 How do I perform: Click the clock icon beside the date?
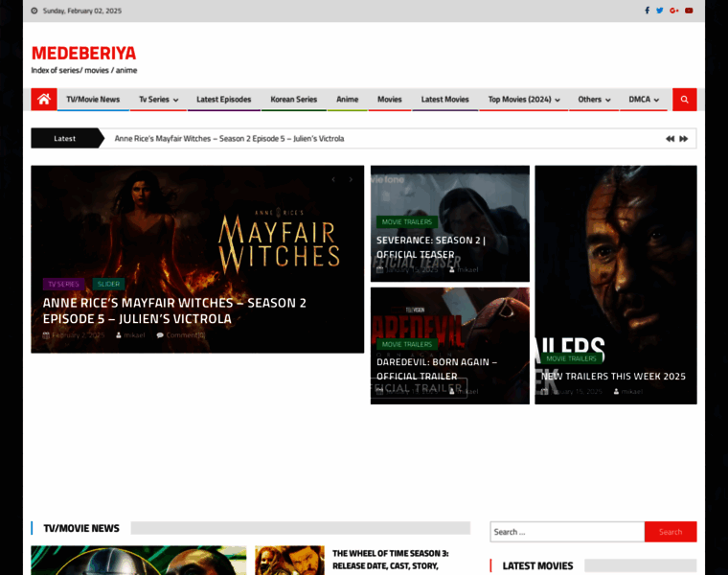pos(34,11)
